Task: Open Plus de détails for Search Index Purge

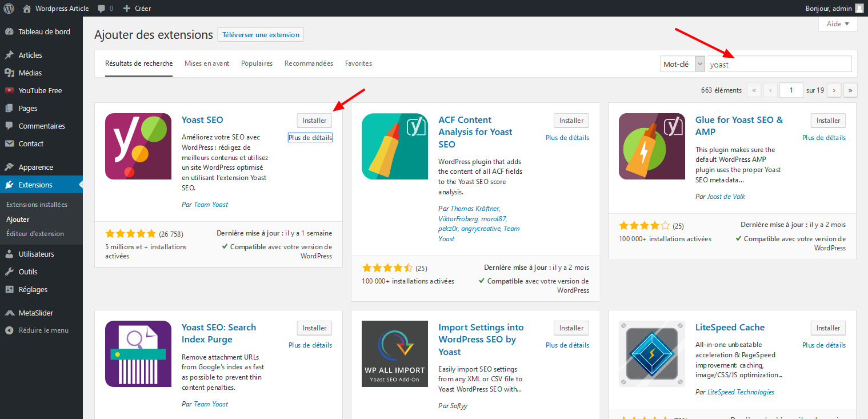Action: pos(310,345)
